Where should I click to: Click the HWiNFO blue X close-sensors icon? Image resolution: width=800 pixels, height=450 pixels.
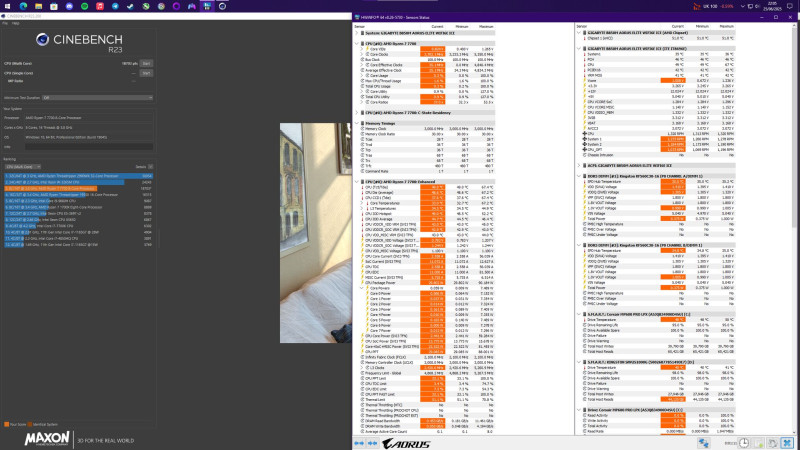tap(787, 443)
